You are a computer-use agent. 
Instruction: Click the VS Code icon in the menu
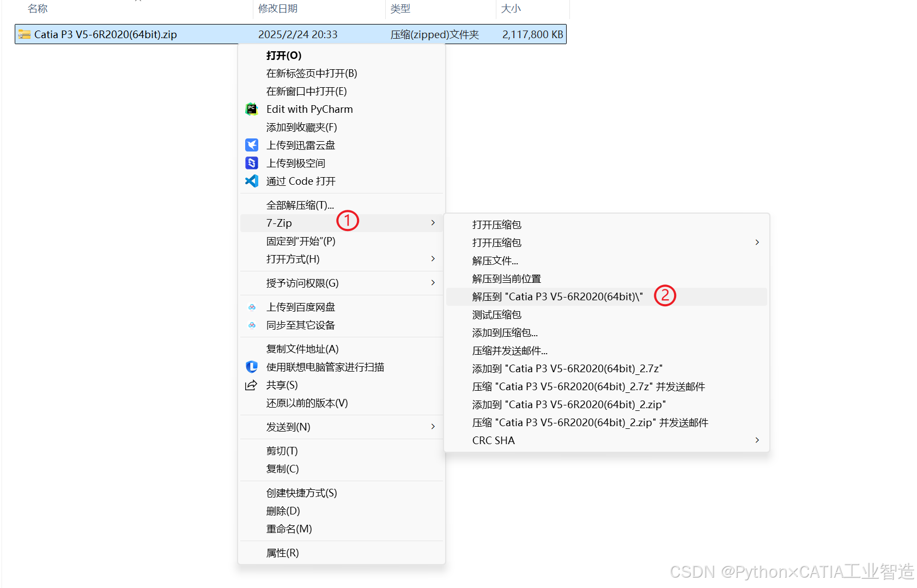tap(251, 181)
